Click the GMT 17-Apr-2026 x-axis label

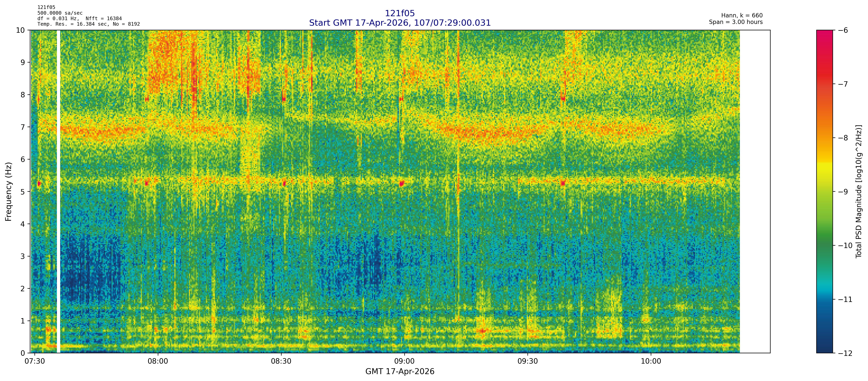point(400,372)
